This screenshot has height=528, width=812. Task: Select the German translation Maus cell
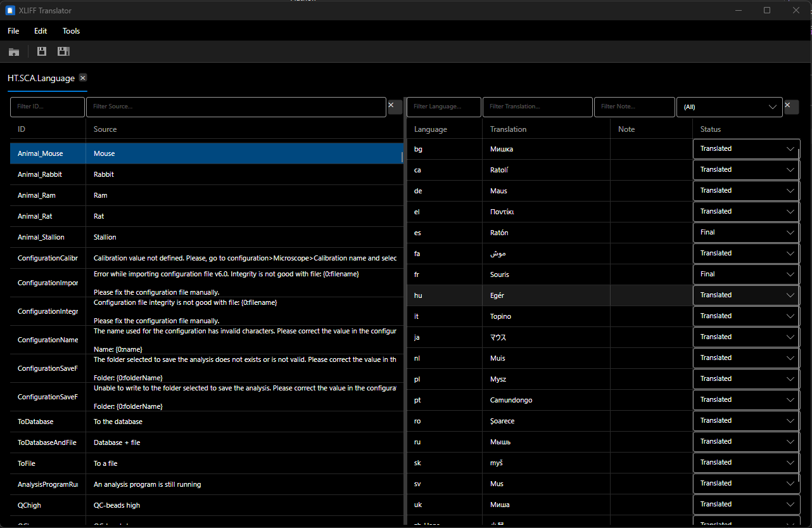click(546, 191)
